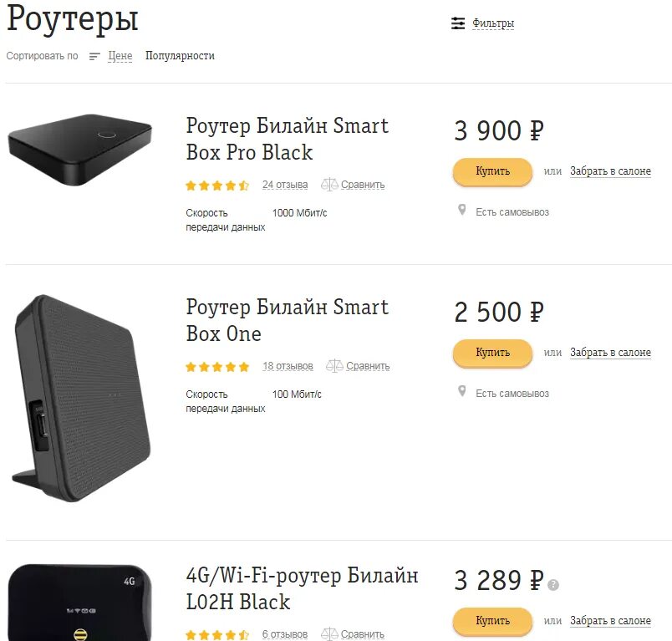The height and width of the screenshot is (641, 672).
Task: Click compare scales icon for L02H Black
Action: tap(329, 633)
